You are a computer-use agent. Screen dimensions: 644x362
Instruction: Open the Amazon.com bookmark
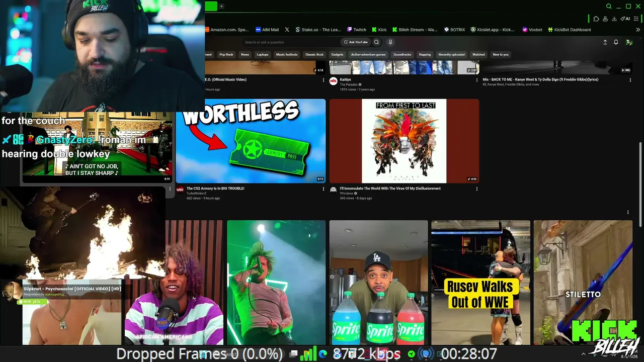pyautogui.click(x=227, y=30)
